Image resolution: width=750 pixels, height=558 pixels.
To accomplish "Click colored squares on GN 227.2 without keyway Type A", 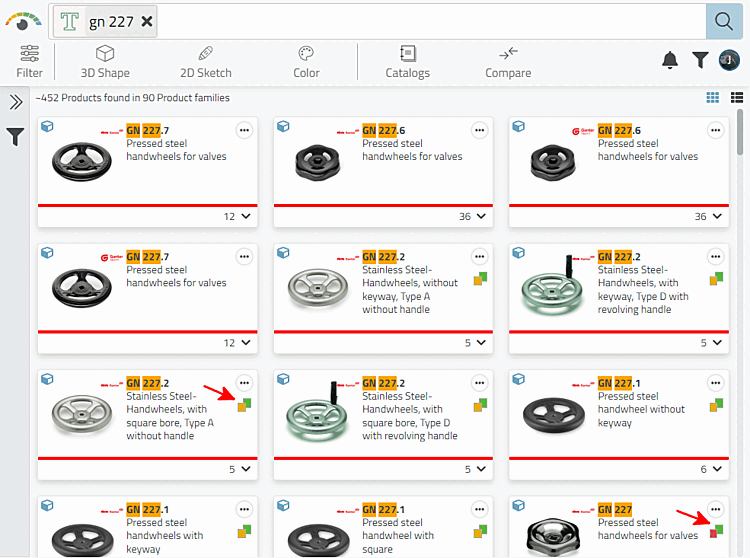I will click(x=480, y=278).
